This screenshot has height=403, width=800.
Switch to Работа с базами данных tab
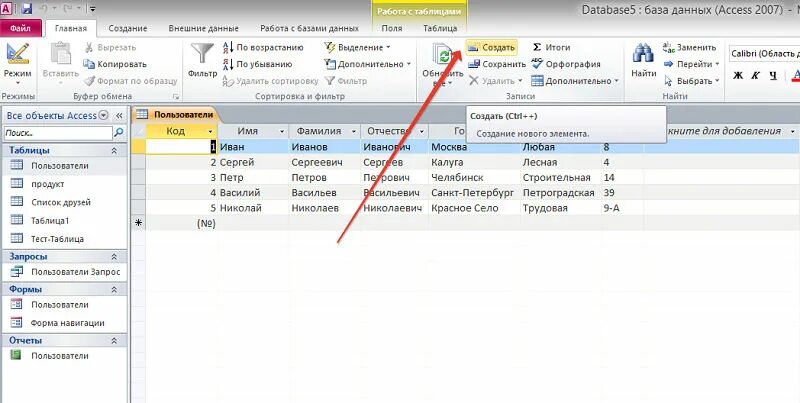[309, 29]
